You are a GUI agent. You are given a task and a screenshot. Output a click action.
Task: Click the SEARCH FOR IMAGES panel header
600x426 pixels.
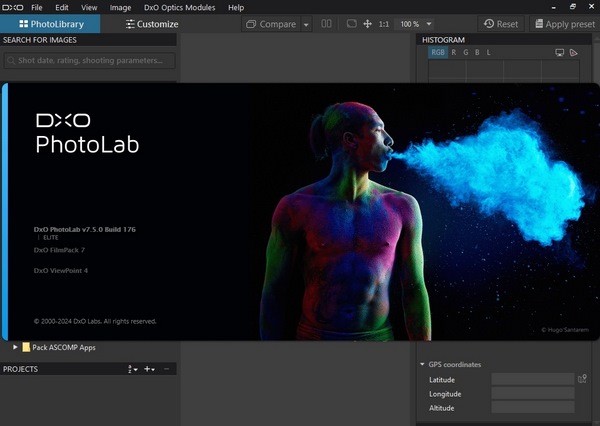88,40
